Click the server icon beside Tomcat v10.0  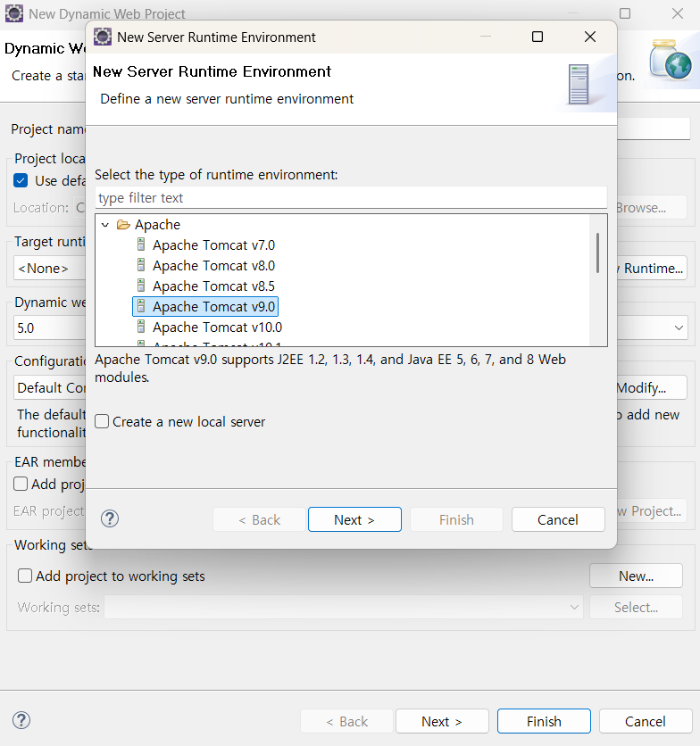(x=141, y=327)
